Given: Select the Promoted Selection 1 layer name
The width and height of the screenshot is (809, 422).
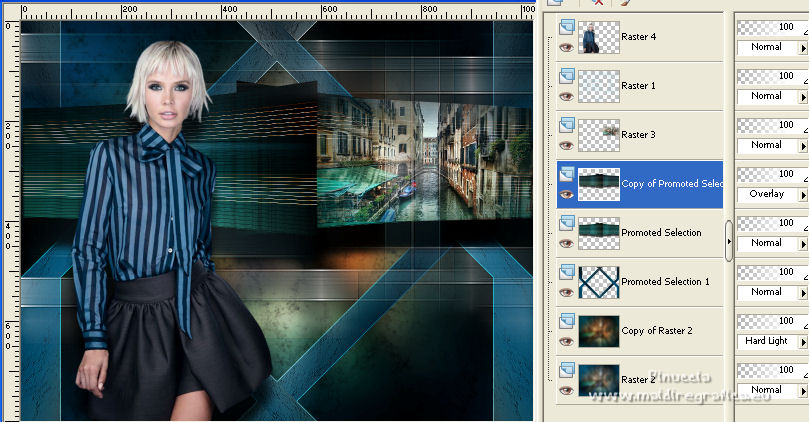Looking at the screenshot, I should coord(666,282).
